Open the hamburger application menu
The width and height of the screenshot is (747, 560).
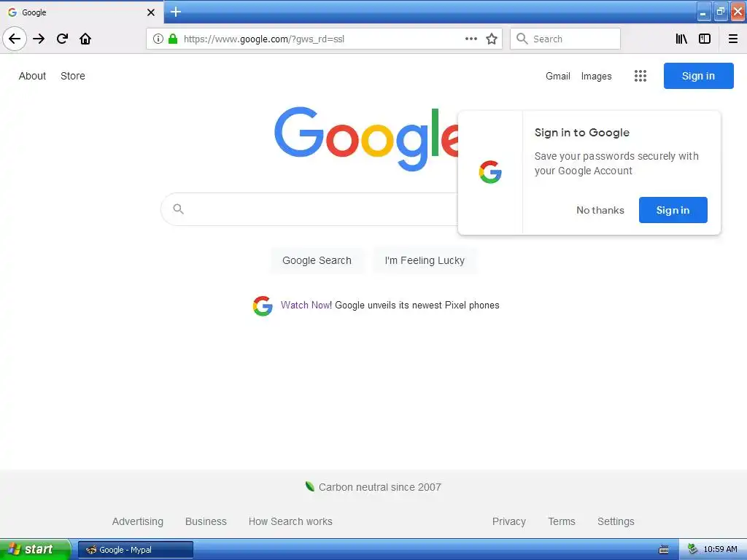(733, 39)
